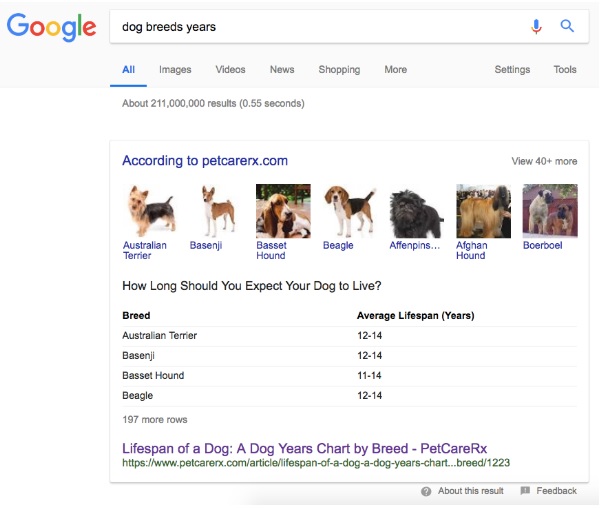
Task: Click the Feedback flag icon
Action: (525, 491)
